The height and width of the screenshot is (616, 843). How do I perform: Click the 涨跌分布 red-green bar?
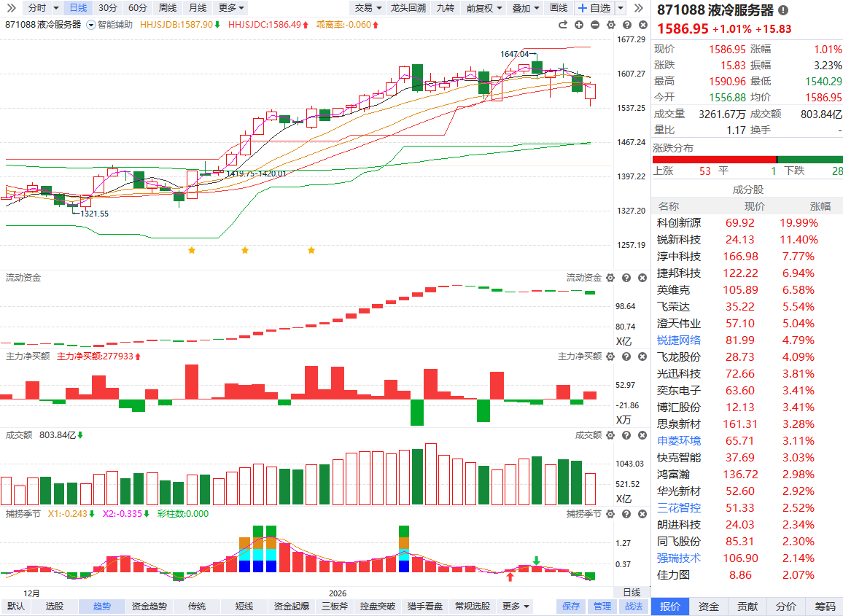[x=747, y=160]
